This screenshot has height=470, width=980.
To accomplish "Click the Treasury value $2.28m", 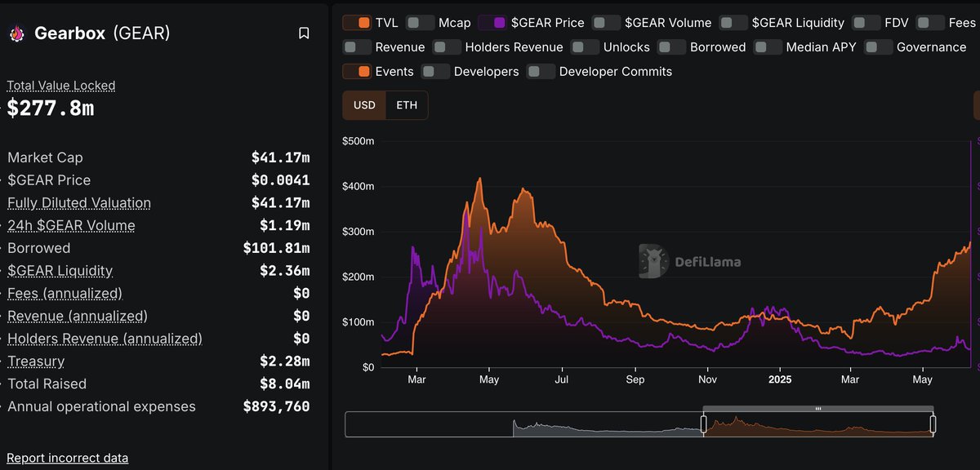I will 284,361.
